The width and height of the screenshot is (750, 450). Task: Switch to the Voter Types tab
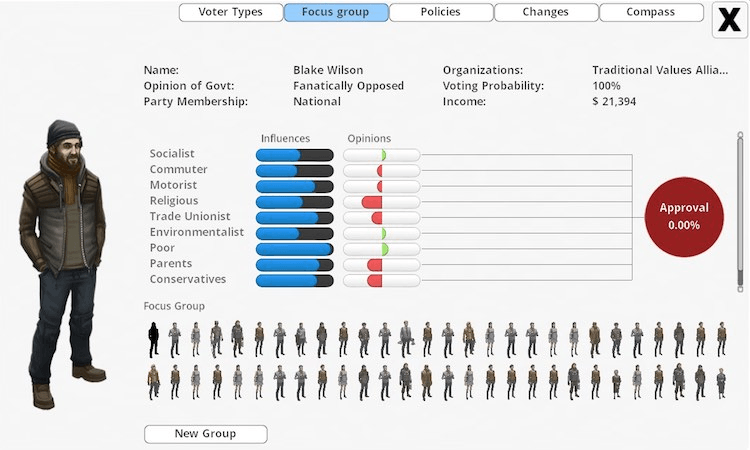pyautogui.click(x=230, y=13)
